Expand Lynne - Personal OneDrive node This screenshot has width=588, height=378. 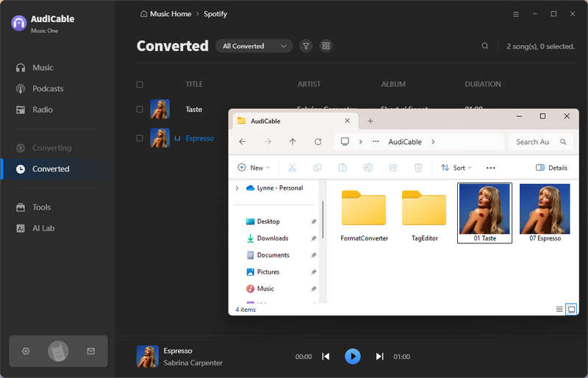(237, 188)
